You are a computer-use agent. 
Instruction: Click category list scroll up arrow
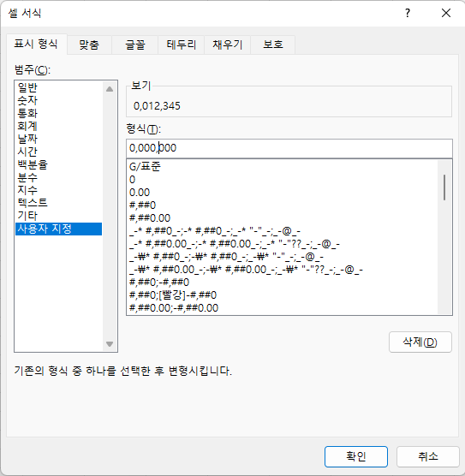[110, 89]
